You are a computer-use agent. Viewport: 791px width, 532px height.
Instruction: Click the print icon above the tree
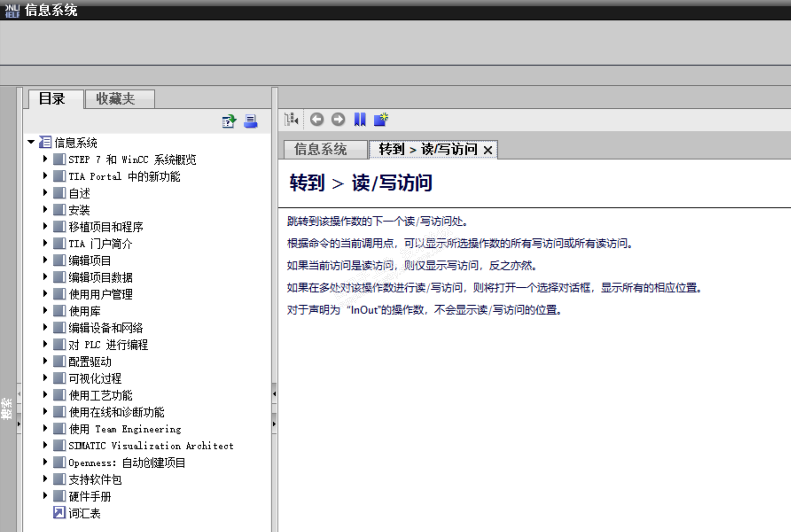click(250, 121)
